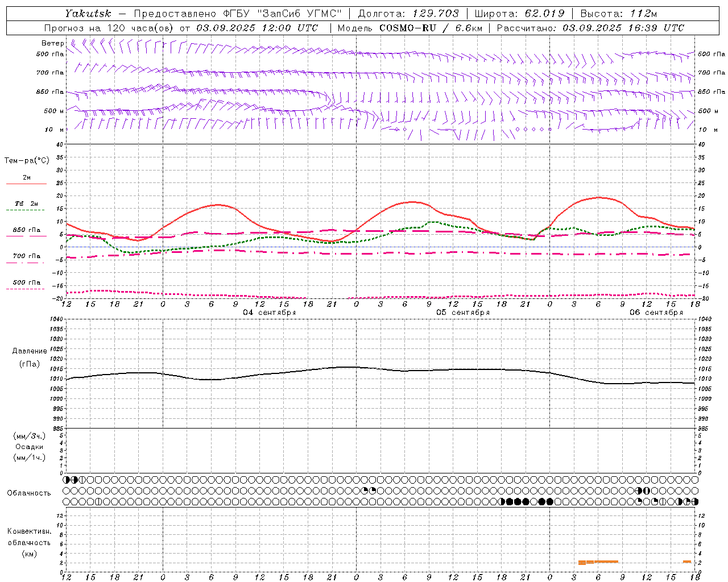
Task: Click the "Тем-ра(°C)" temperature panel label
Action: click(x=27, y=161)
